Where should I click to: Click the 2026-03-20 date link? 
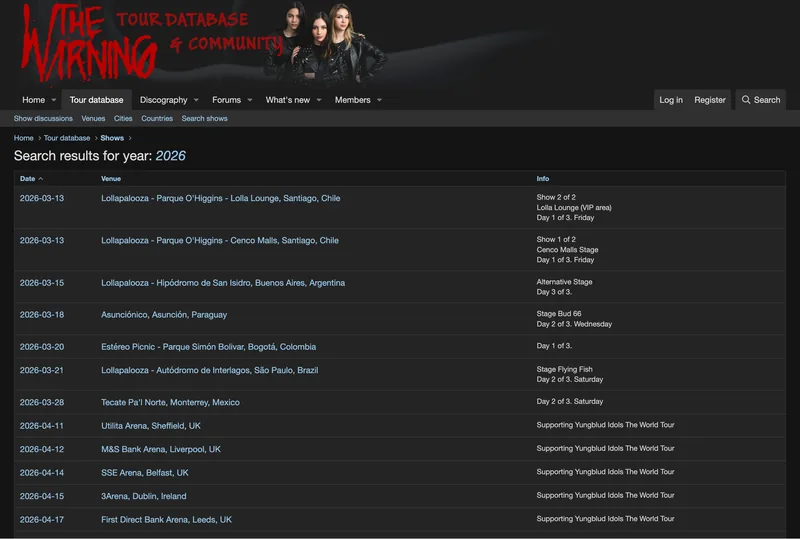point(42,347)
